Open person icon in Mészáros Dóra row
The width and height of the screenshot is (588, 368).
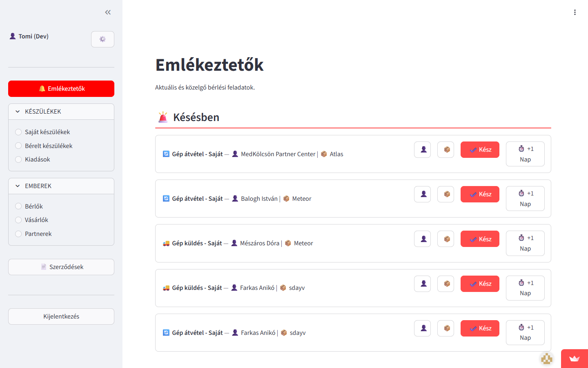(423, 239)
